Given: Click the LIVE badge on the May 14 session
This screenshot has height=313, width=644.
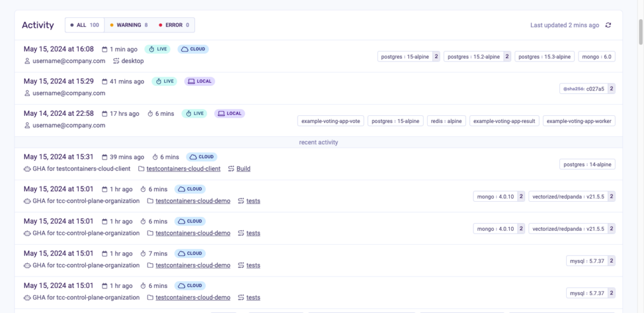Looking at the screenshot, I should tap(194, 114).
